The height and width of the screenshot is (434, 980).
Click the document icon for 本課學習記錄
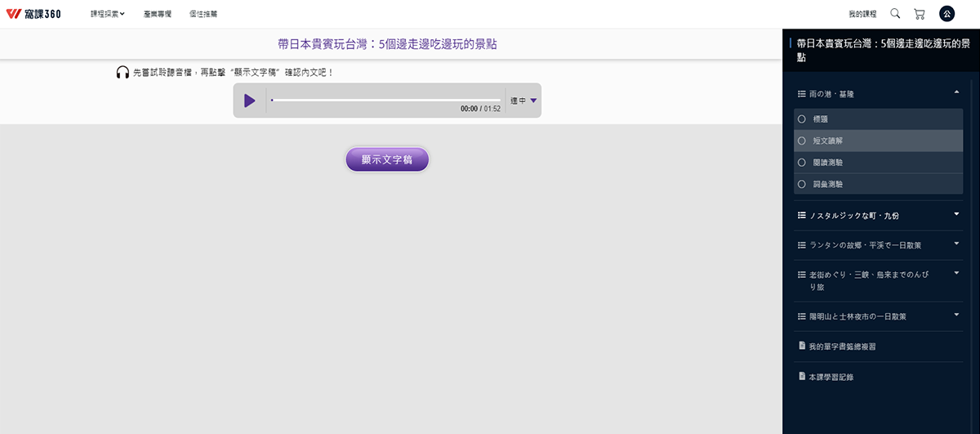[x=802, y=377]
